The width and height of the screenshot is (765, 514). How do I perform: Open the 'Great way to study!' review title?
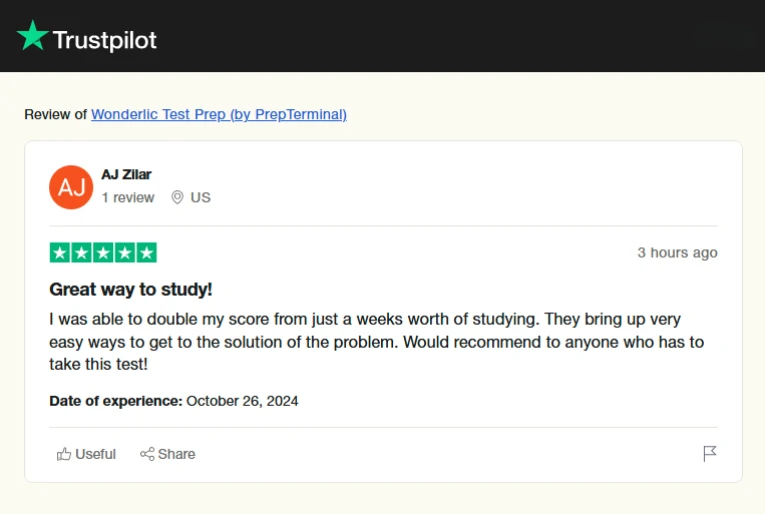click(x=131, y=289)
